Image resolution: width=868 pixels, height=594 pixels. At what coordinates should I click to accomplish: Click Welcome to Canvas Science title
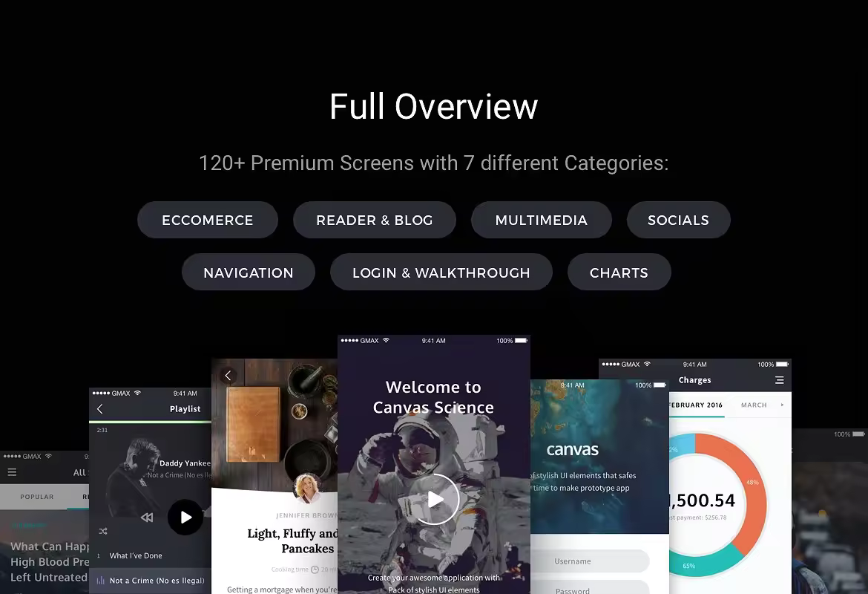click(433, 397)
